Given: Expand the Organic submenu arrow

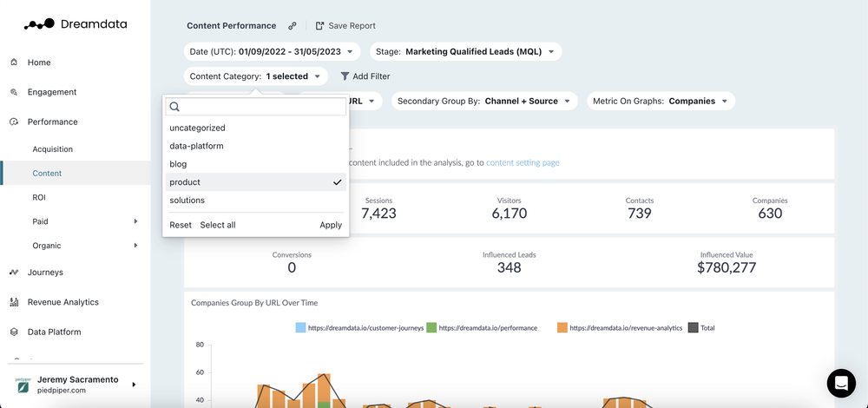Looking at the screenshot, I should [135, 246].
